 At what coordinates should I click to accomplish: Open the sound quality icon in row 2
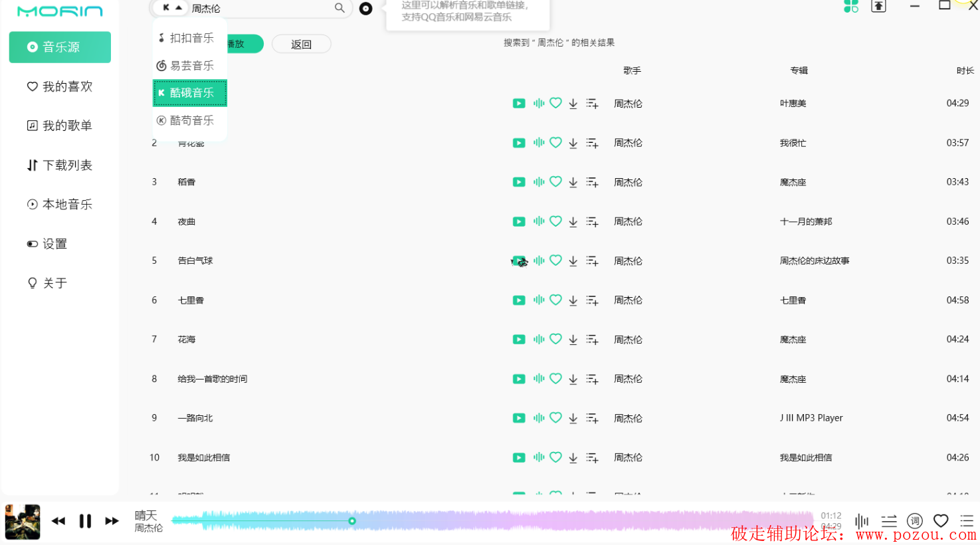pos(539,142)
